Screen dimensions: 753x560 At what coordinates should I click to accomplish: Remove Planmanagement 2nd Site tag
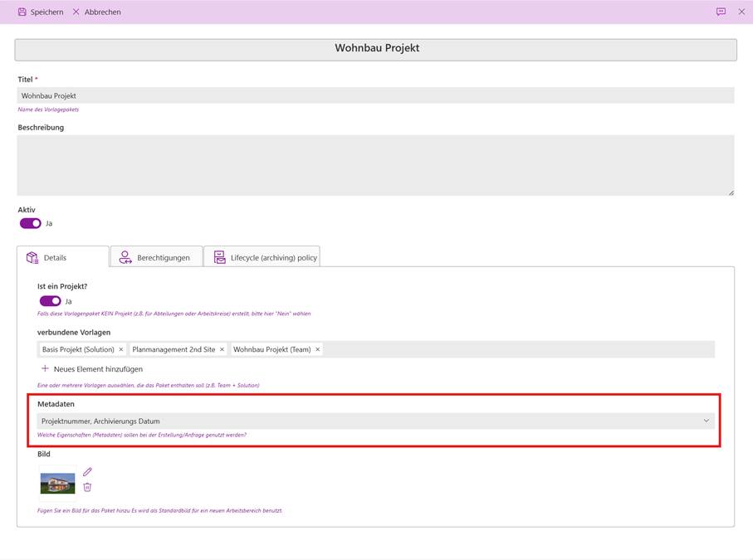222,349
